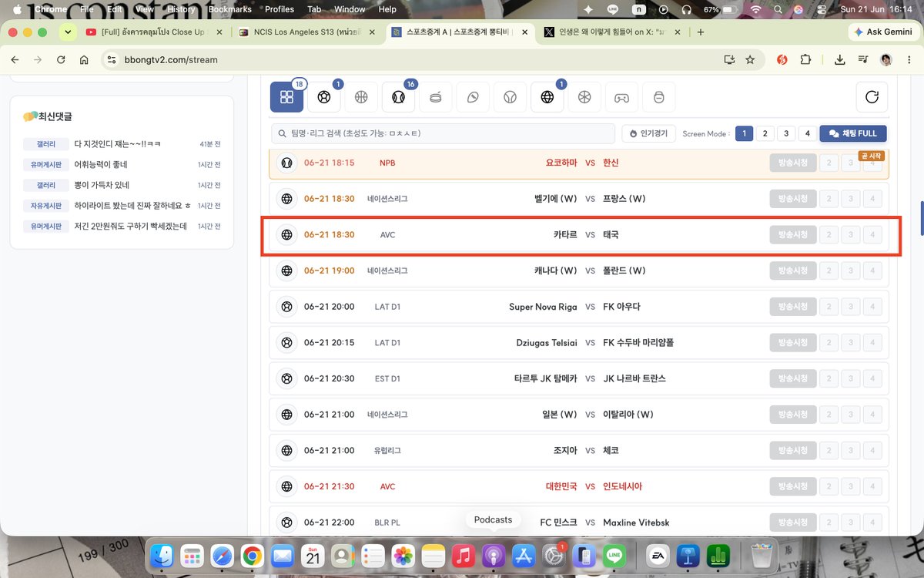Viewport: 924px width, 578px height.
Task: Select the globe filter with badge 1
Action: (x=547, y=97)
